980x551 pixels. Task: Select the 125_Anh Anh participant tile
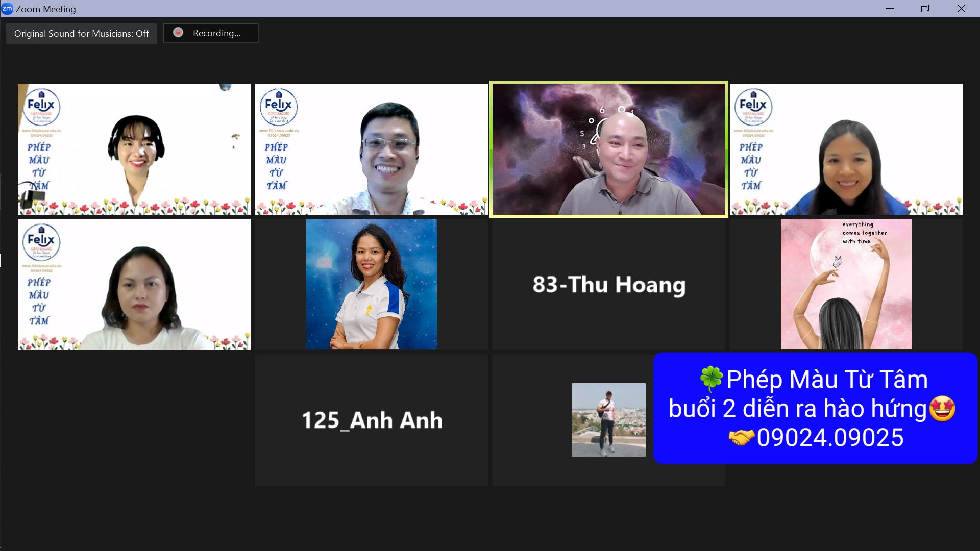coord(371,420)
